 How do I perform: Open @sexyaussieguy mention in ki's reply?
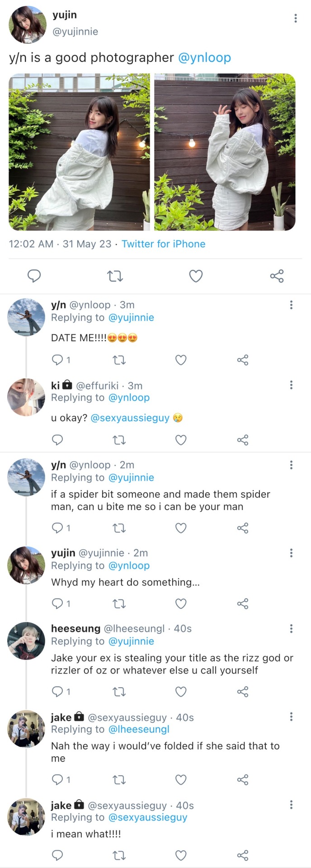coord(130,418)
